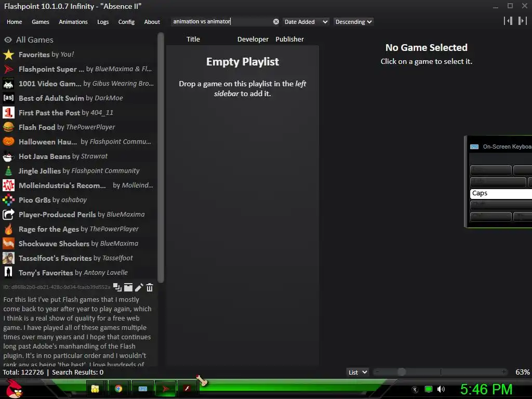Viewport: 532px width, 399px height.
Task: Click the Flash Food burger icon
Action: pyautogui.click(x=8, y=127)
